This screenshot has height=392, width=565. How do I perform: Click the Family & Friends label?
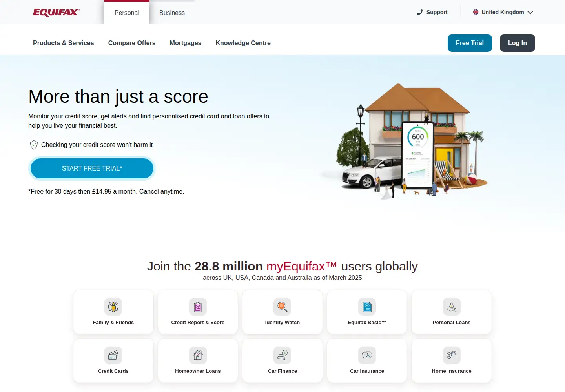(113, 323)
